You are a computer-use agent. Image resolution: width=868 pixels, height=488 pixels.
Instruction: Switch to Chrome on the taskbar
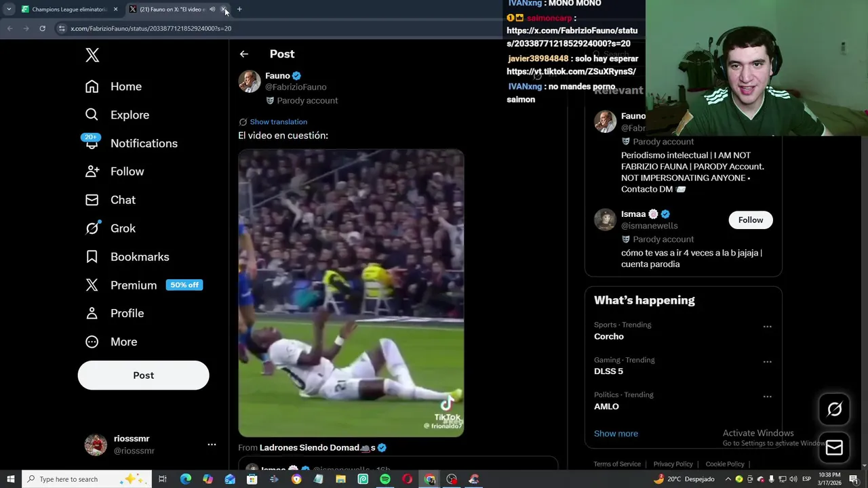coord(429,479)
